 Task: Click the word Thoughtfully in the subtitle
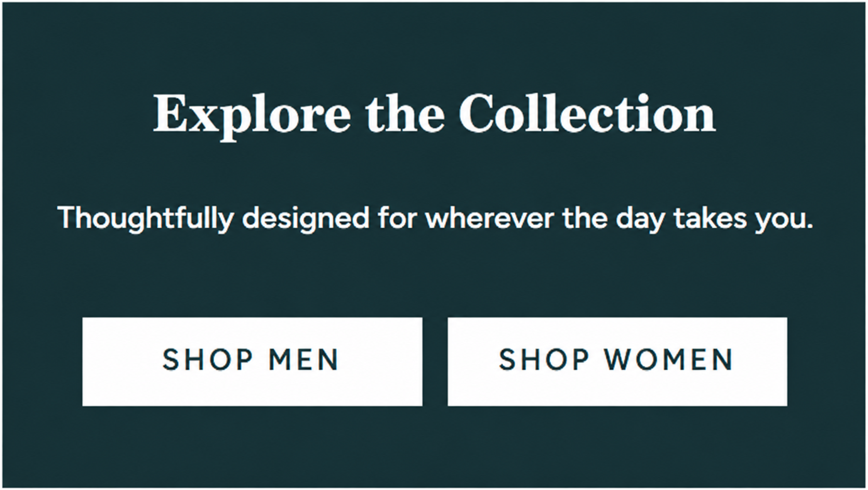(146, 218)
